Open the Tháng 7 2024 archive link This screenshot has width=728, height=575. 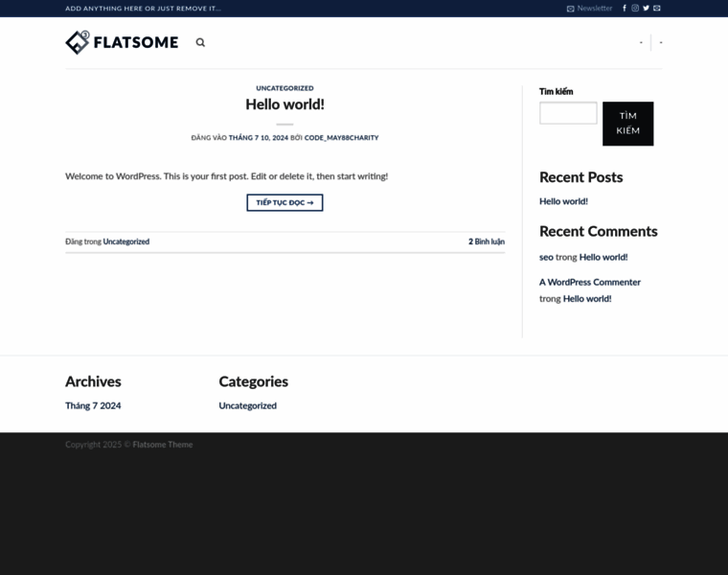click(93, 405)
